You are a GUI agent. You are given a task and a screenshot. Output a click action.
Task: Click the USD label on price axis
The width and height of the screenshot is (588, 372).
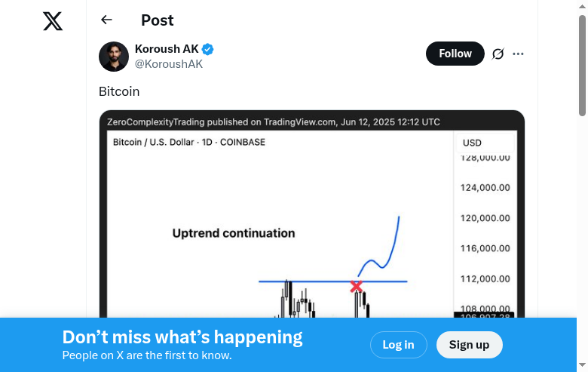click(472, 143)
